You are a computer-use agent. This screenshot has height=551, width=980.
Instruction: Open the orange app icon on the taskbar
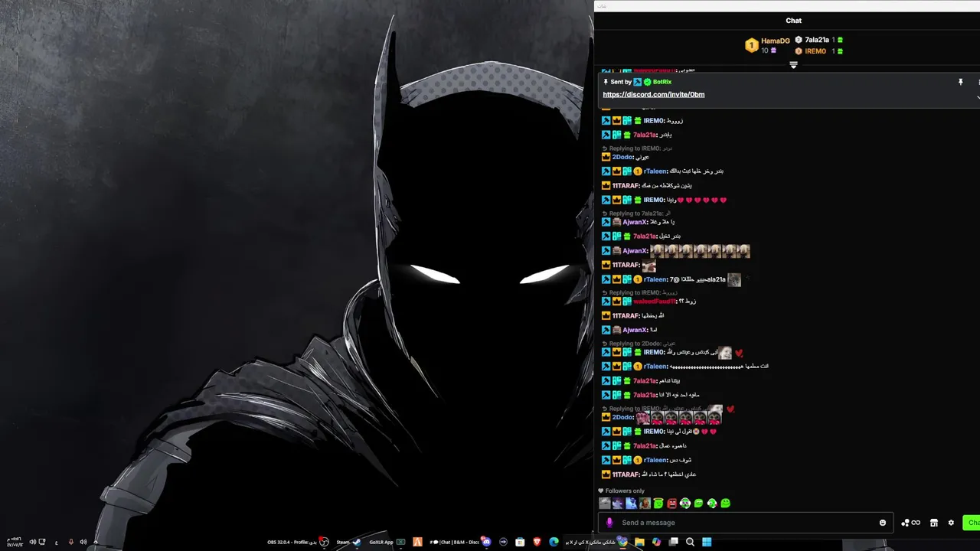(x=417, y=542)
